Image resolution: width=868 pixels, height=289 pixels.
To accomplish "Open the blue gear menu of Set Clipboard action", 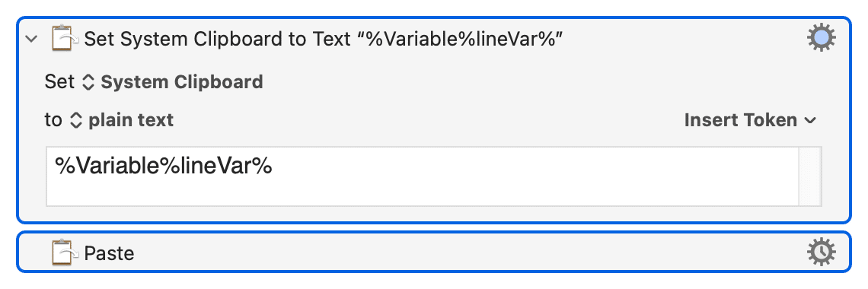I will [821, 39].
